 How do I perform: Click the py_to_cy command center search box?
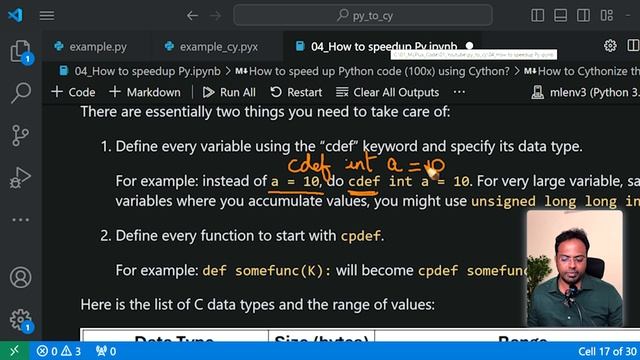coord(363,16)
